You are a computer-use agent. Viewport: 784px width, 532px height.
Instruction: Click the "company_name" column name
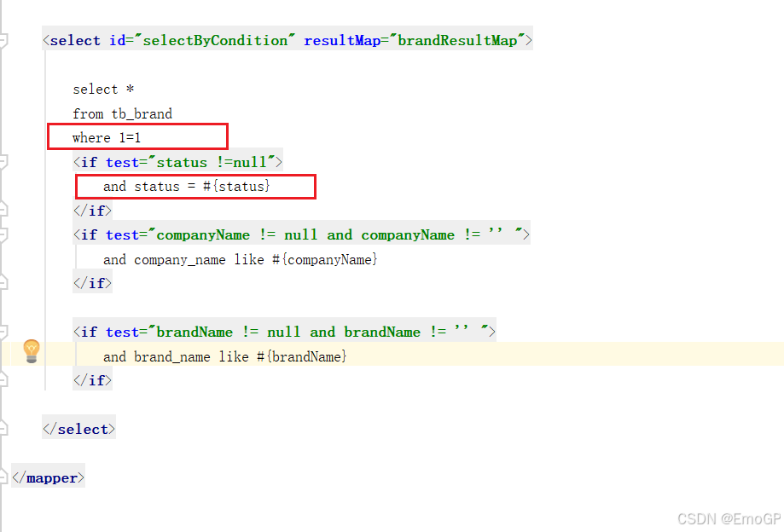179,260
